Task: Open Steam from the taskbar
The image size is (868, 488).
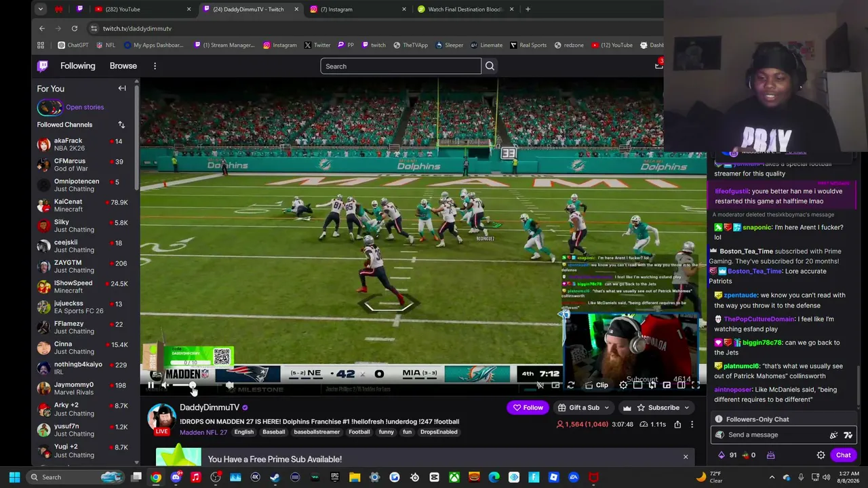Action: point(275,477)
